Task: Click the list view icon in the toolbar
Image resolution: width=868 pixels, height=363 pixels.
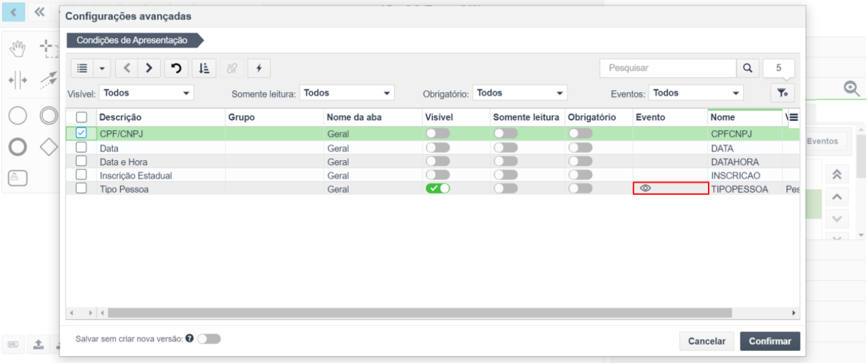Action: [x=83, y=68]
